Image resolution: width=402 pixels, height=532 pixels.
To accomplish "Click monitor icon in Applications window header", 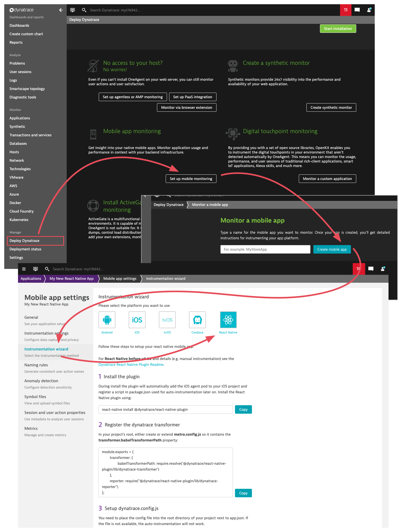I will [35, 269].
